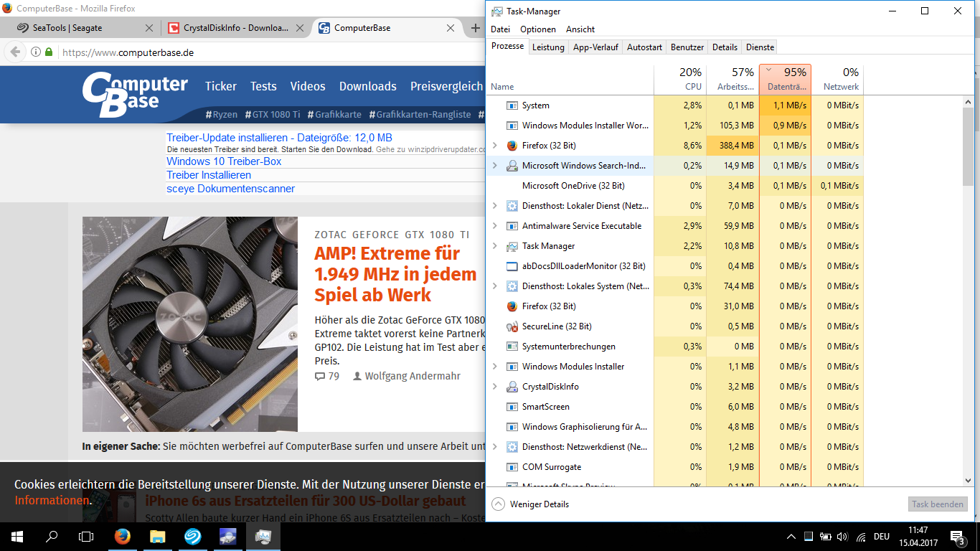The image size is (980, 551).
Task: Open the Tests link on ComputerBase
Action: (x=263, y=86)
